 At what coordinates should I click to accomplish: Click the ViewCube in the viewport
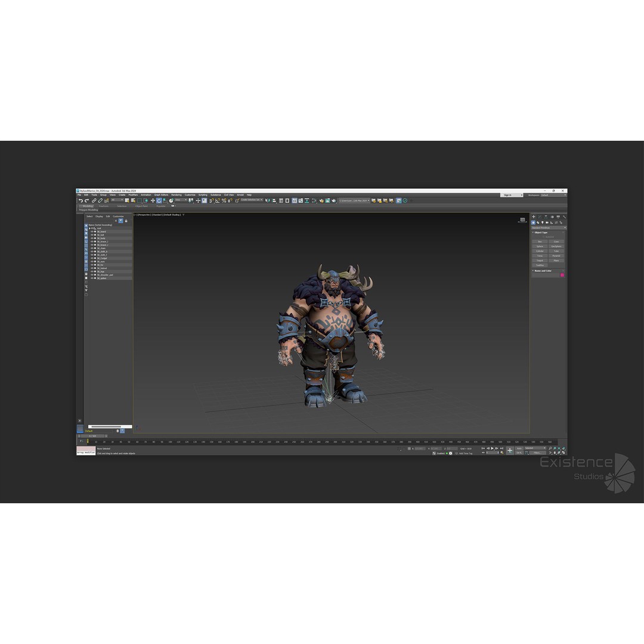[x=522, y=220]
